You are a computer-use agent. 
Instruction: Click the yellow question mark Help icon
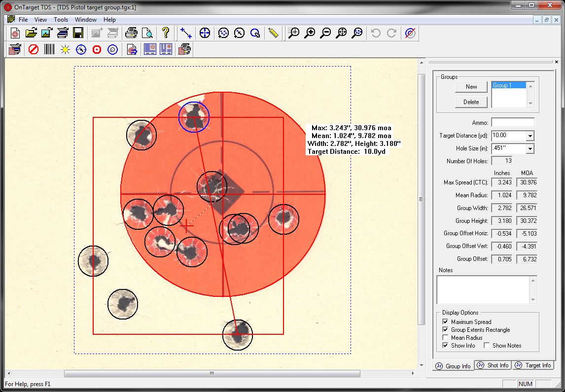click(x=166, y=33)
